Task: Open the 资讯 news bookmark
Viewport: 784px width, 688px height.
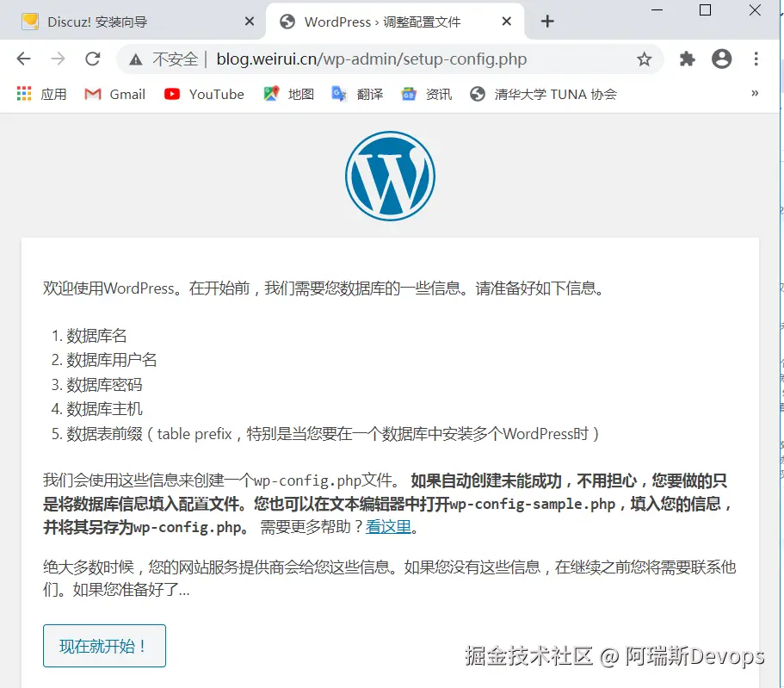Action: click(x=427, y=94)
